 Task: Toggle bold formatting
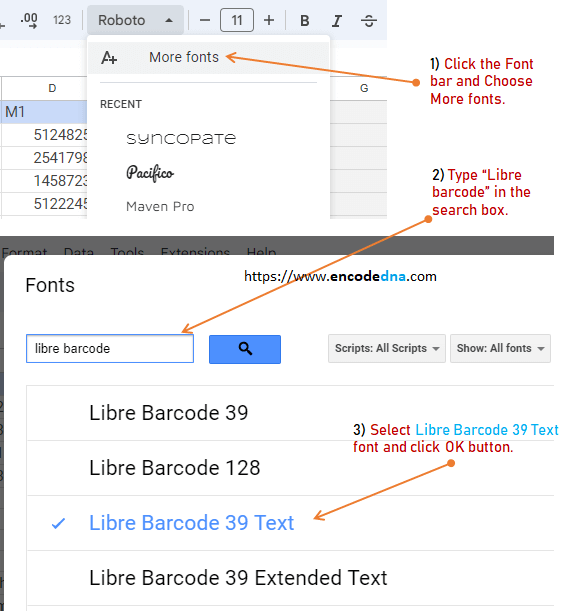(x=305, y=20)
